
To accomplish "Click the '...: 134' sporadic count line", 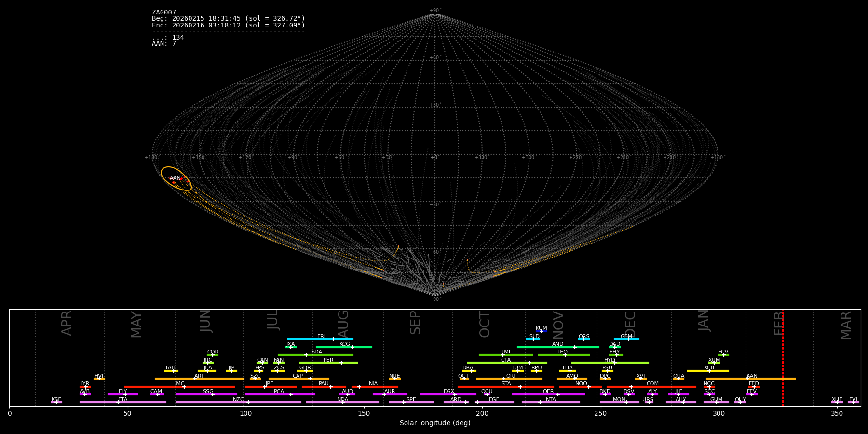I will (x=168, y=38).
